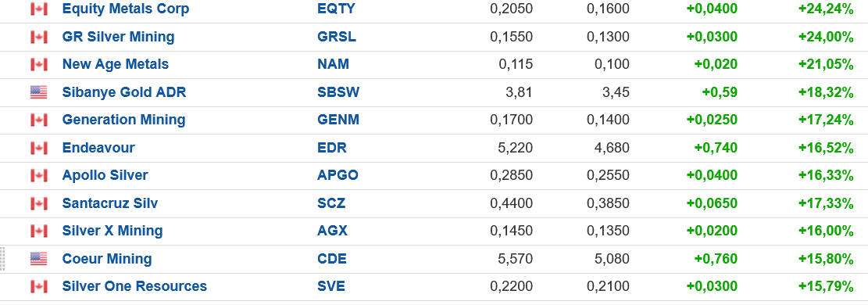Viewport: 868px width, 305px height.
Task: Click the Canadian flag beside Silver One Resources
Action: tap(39, 286)
